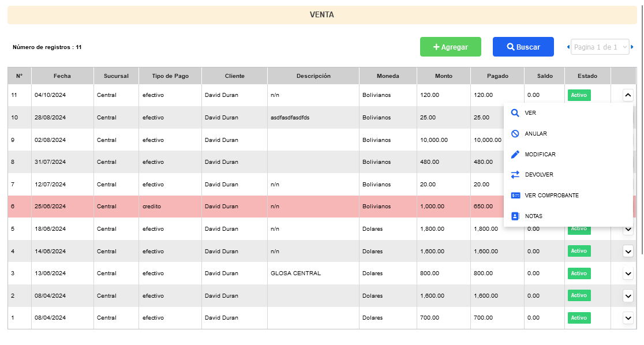Click Activo badge on sale 11
This screenshot has width=644, height=345.
tap(579, 95)
